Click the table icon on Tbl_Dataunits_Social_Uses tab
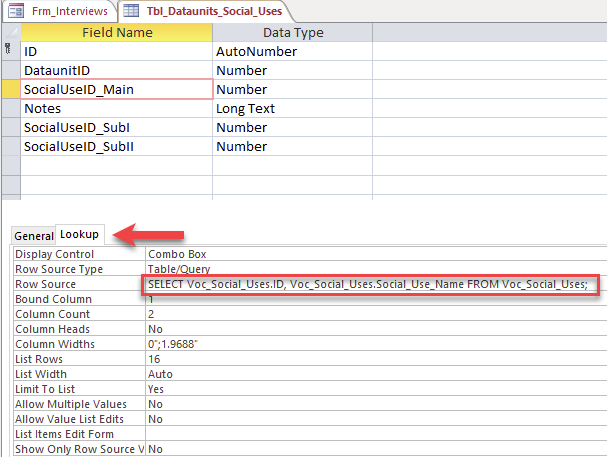Screen dimensions: 607x457 (x=131, y=12)
